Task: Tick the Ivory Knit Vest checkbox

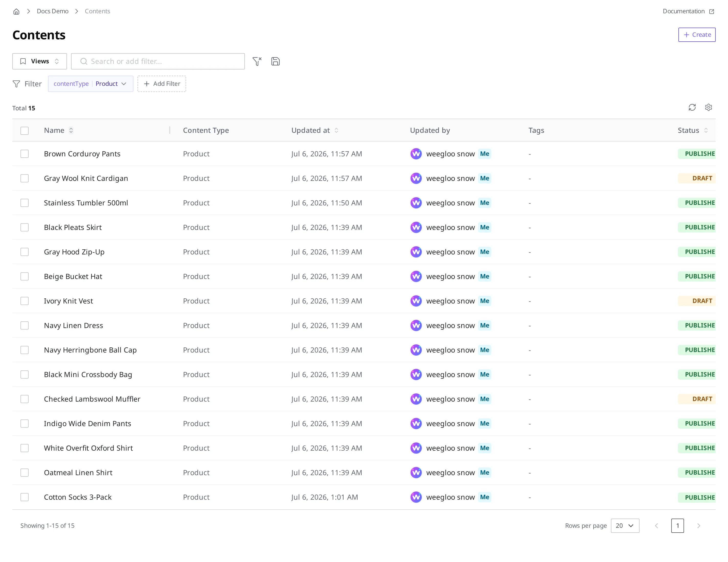Action: [24, 301]
